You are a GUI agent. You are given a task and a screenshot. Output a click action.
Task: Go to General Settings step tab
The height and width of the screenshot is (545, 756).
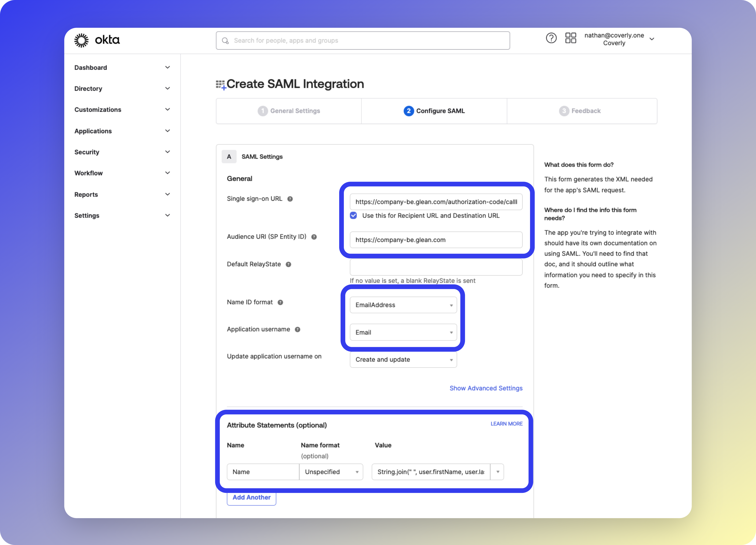click(x=289, y=111)
